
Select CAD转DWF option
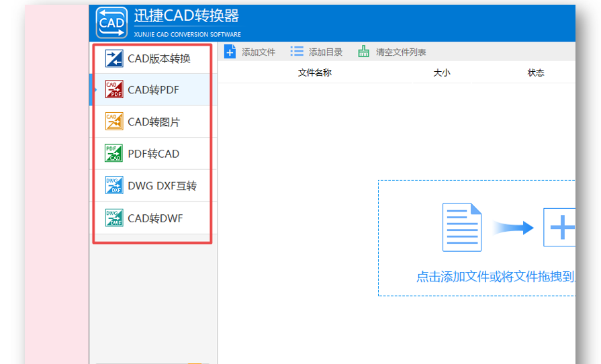(x=152, y=218)
